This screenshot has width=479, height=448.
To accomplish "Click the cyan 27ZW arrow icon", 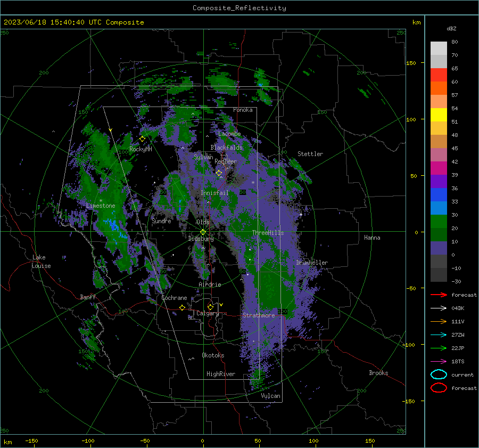I will (x=439, y=335).
